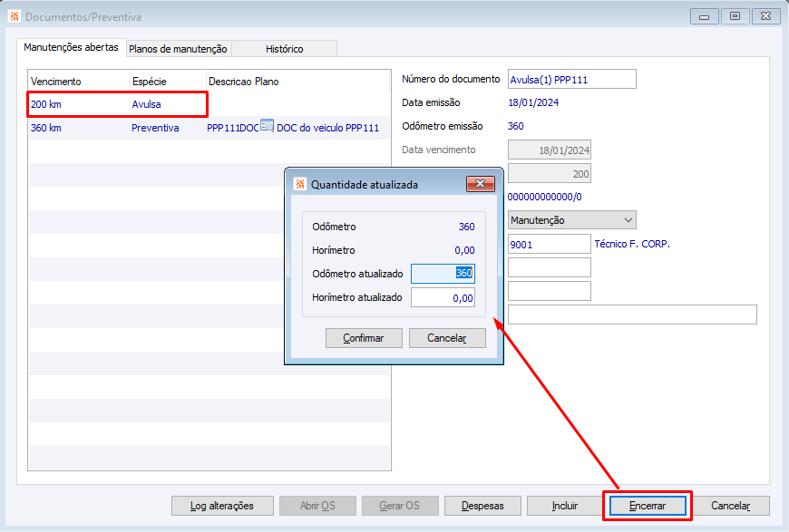Click the app icon in Documentos/Preventiva title bar
The width and height of the screenshot is (789, 532).
click(x=15, y=16)
